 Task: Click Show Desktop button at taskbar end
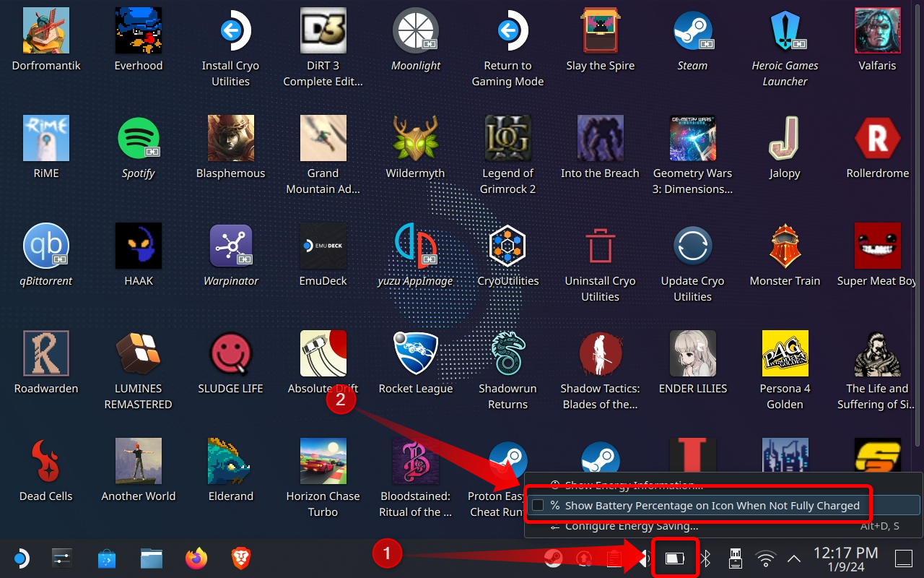[x=903, y=558]
